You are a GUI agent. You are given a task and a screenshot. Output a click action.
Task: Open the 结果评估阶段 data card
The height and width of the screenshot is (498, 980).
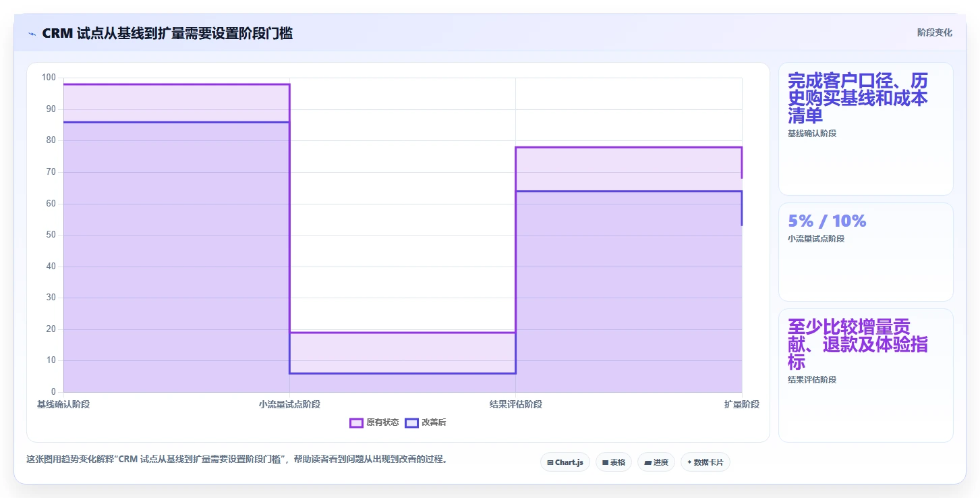click(x=866, y=375)
